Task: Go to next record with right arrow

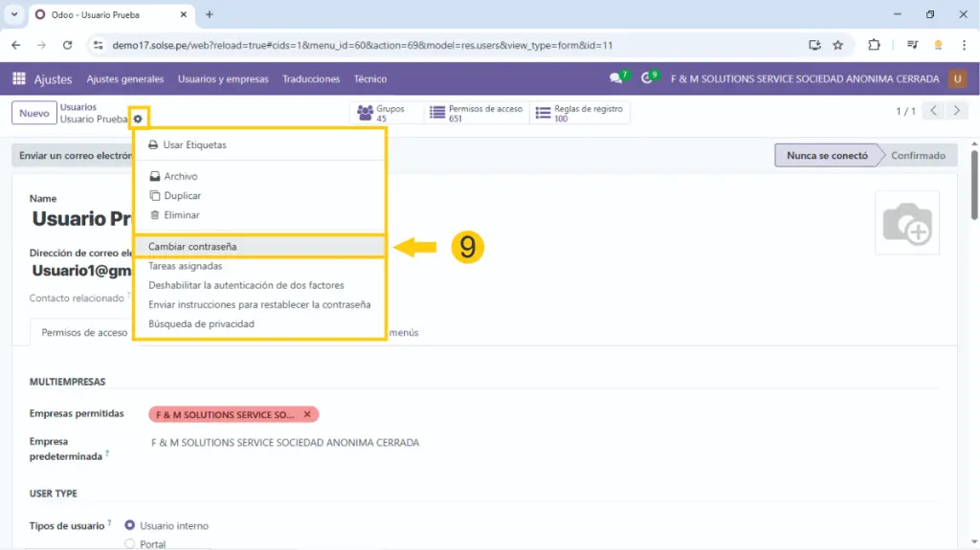Action: pyautogui.click(x=957, y=111)
